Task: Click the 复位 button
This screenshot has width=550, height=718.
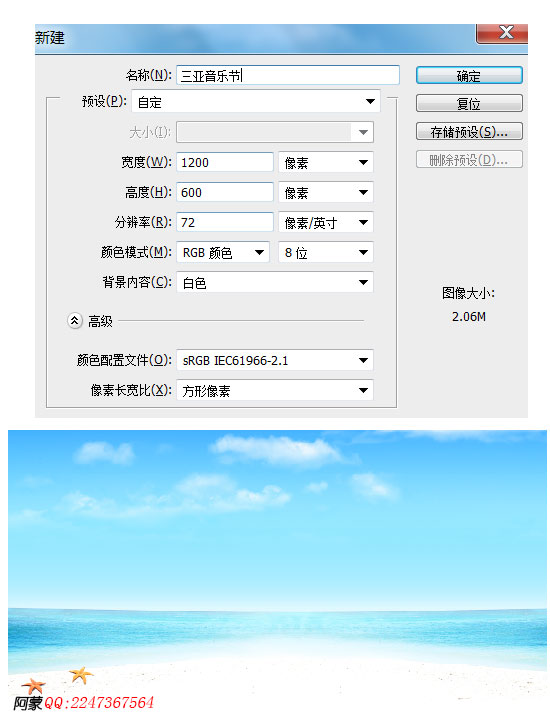Action: [469, 103]
